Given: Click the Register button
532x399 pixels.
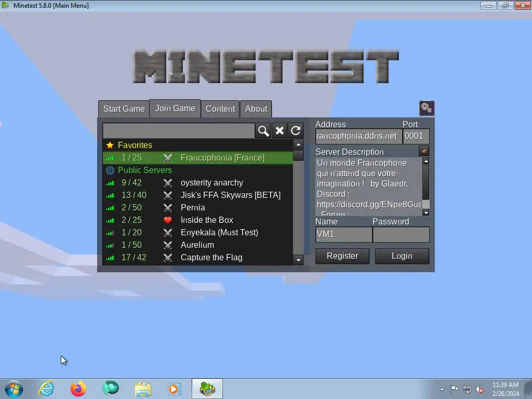Looking at the screenshot, I should (342, 256).
